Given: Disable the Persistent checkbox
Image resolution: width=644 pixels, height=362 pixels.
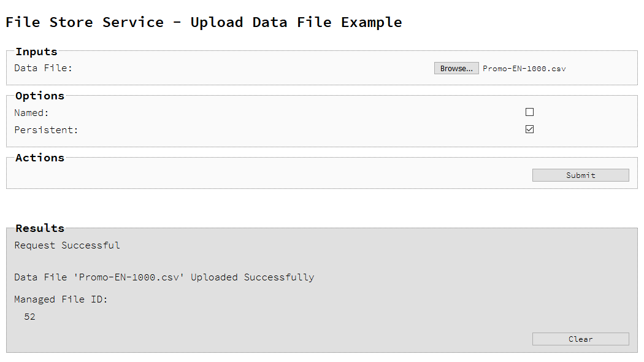Looking at the screenshot, I should pos(529,129).
